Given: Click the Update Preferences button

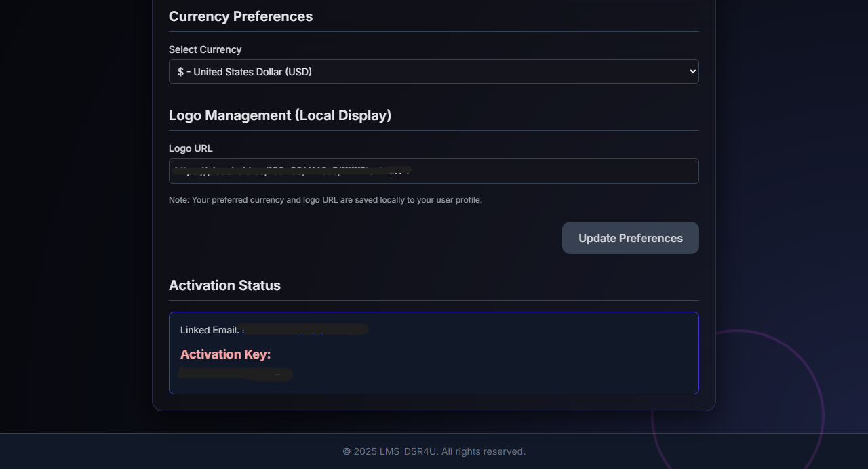Looking at the screenshot, I should click(x=630, y=238).
